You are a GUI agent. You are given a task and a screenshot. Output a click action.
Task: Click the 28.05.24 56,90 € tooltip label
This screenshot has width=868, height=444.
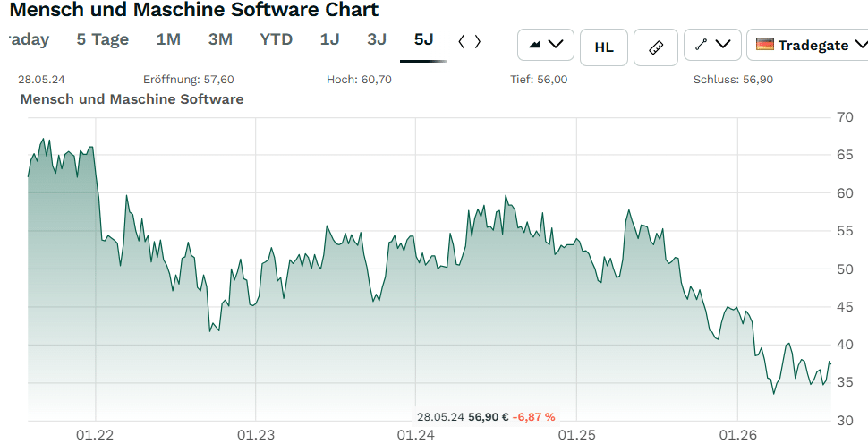pyautogui.click(x=463, y=417)
